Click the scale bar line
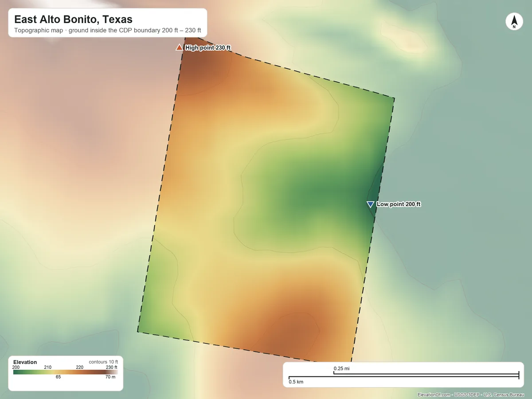Image resolution: width=532 pixels, height=399 pixels. pos(403,376)
